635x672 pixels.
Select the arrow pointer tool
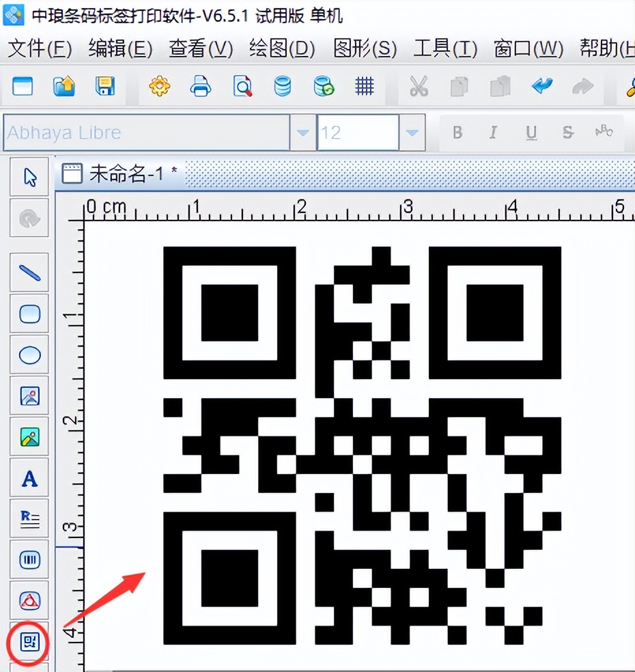pos(29,178)
